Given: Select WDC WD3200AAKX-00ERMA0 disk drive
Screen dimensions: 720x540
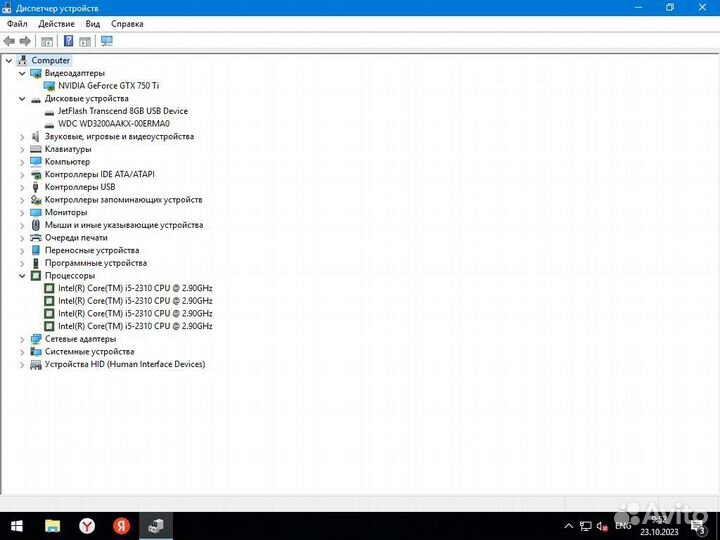Looking at the screenshot, I should [x=114, y=124].
